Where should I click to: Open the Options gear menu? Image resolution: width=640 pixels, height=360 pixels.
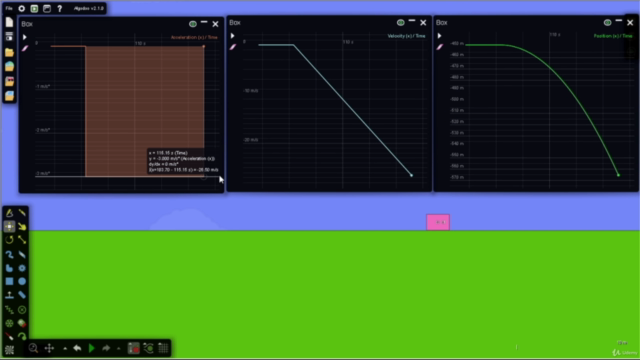[x=22, y=8]
